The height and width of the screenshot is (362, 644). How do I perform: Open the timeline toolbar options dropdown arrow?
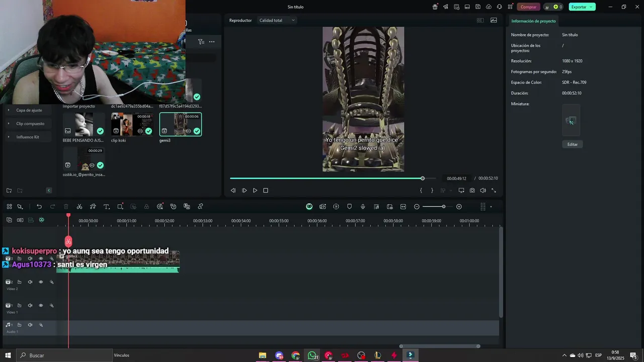click(491, 207)
